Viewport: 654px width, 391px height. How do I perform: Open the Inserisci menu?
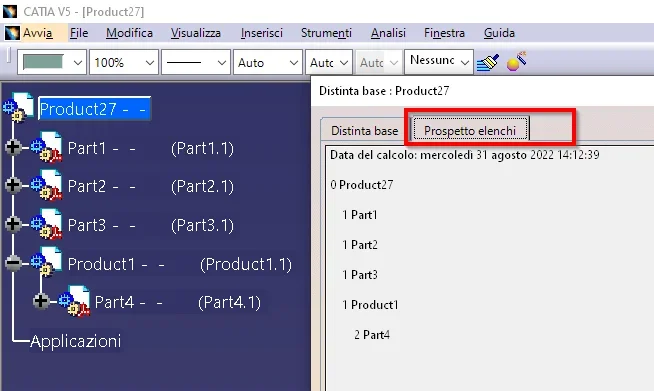click(262, 33)
